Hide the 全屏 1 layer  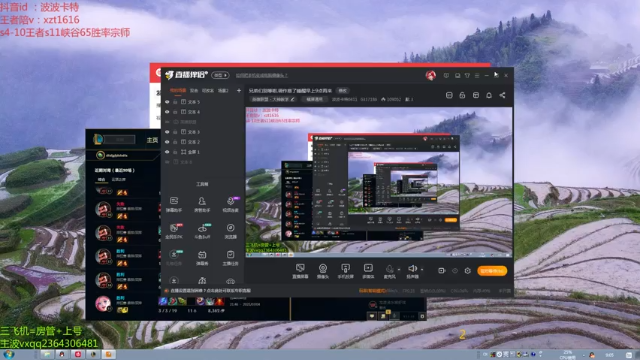tap(167, 152)
